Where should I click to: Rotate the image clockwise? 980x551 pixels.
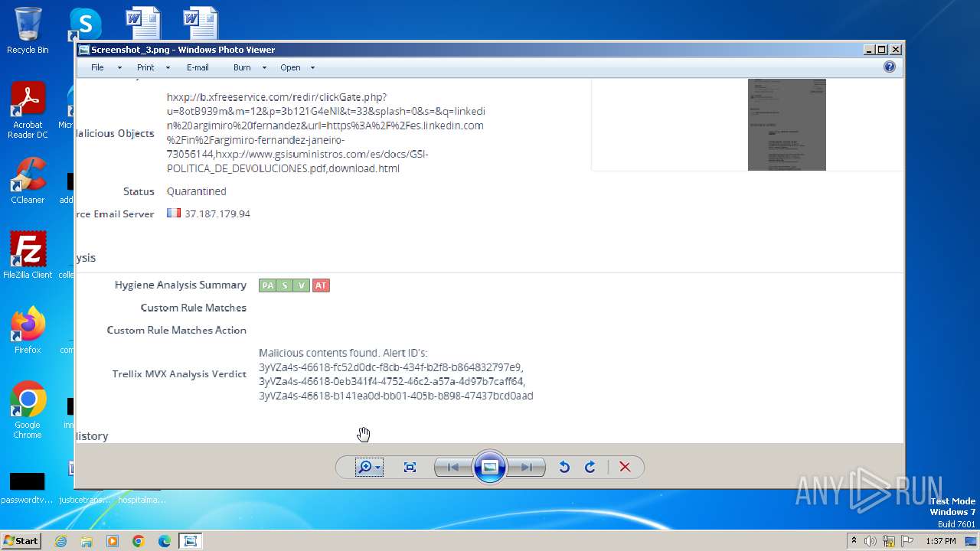[590, 467]
